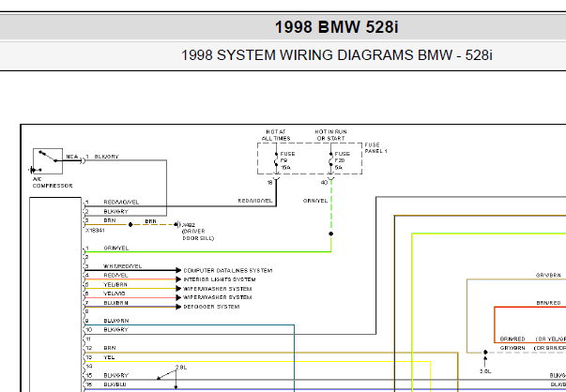Image resolution: width=566 pixels, height=392 pixels.
Task: Open the DEFOGGER SYSTEM reference
Action: click(211, 307)
